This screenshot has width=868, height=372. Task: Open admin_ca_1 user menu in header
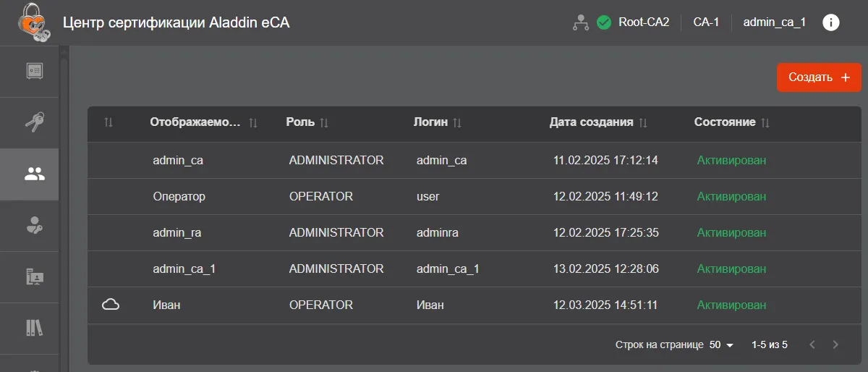tap(775, 22)
